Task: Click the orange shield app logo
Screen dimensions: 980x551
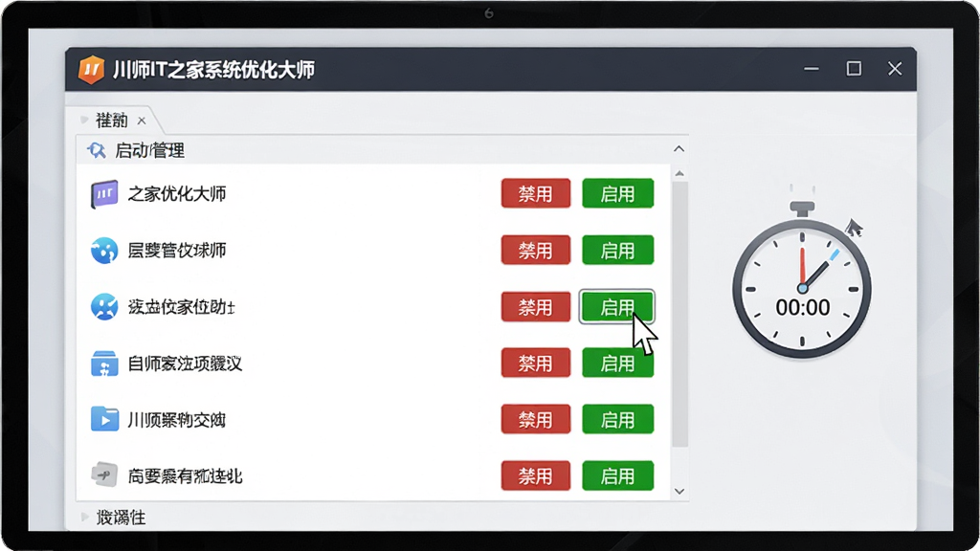Action: 91,69
